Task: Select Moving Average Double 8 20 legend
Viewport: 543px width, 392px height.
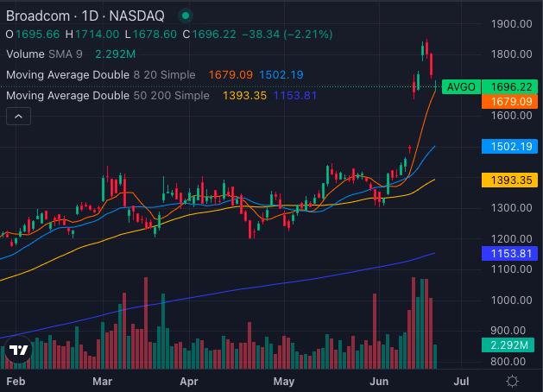Action: 100,75
